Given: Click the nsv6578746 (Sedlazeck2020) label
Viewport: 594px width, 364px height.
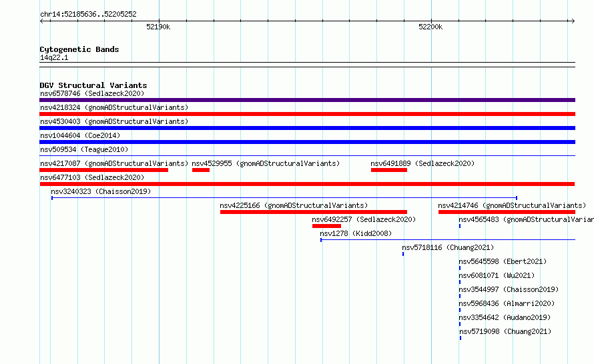Looking at the screenshot, I should click(92, 93).
